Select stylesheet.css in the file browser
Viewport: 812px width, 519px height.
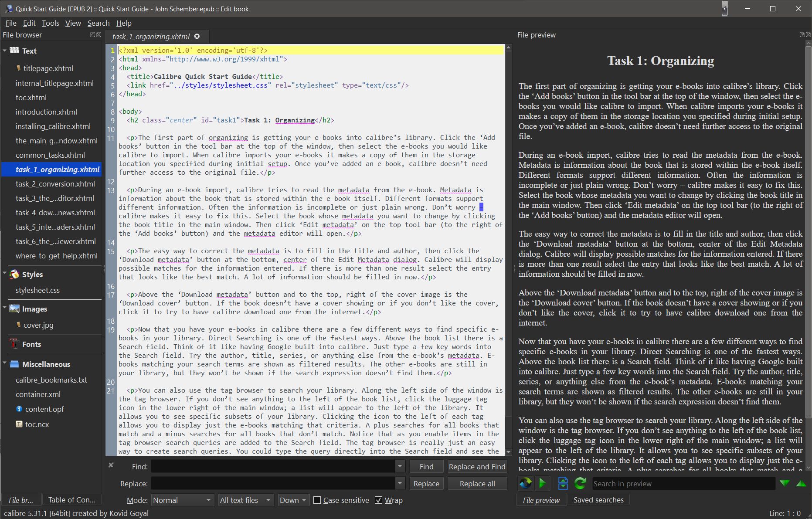click(37, 290)
